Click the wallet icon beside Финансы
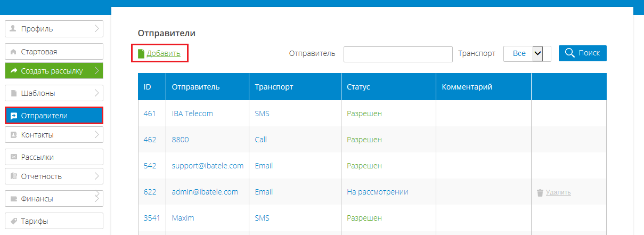 14,199
